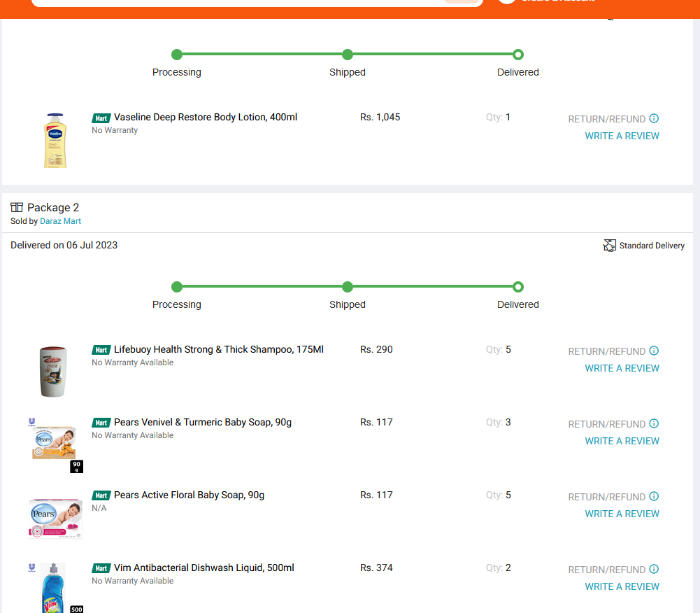700x613 pixels.
Task: Click Package 2 Shipped progress dot
Action: pos(348,287)
